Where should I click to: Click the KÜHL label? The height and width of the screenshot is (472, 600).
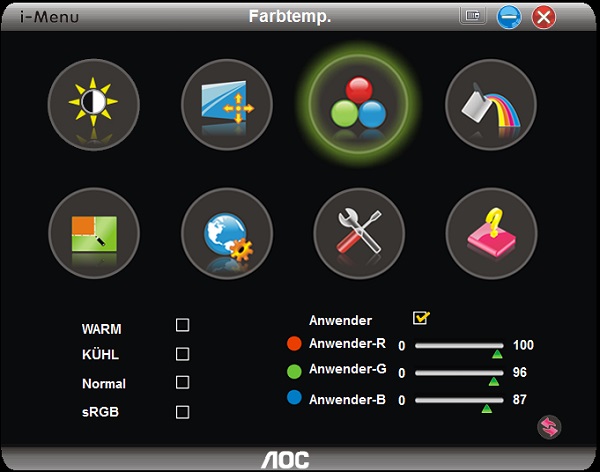[x=100, y=354]
